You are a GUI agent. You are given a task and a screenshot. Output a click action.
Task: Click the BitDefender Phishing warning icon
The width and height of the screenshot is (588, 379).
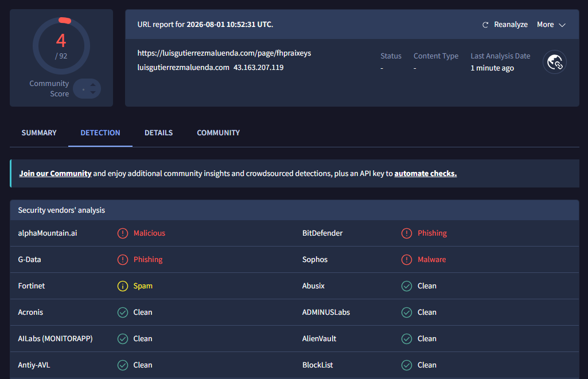coord(407,233)
